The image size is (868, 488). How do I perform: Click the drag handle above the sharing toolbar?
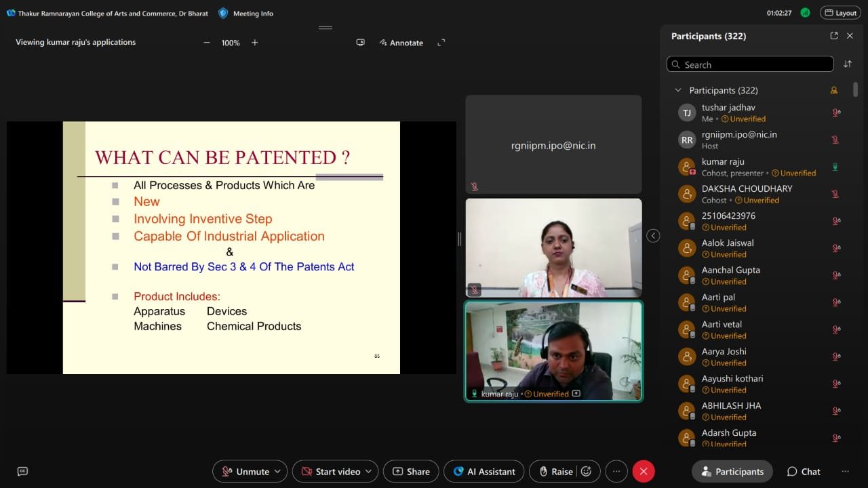point(325,28)
